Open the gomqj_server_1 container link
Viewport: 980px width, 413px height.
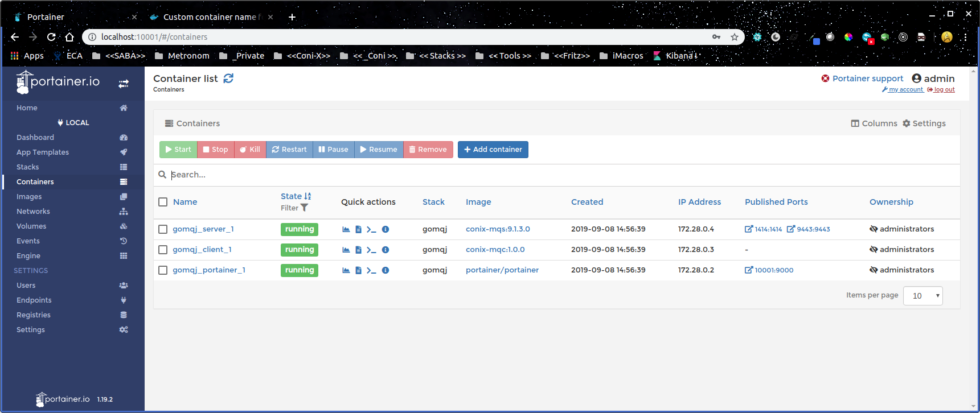tap(203, 229)
